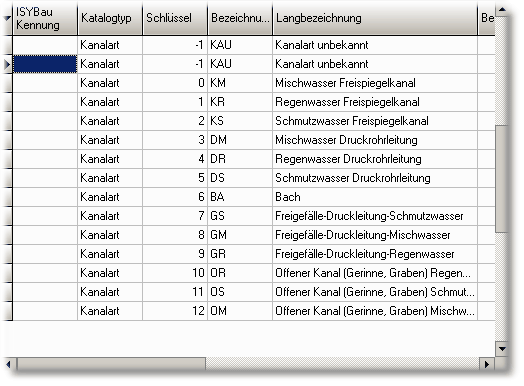
Task: Click the Schlüssel column header
Action: (x=175, y=18)
